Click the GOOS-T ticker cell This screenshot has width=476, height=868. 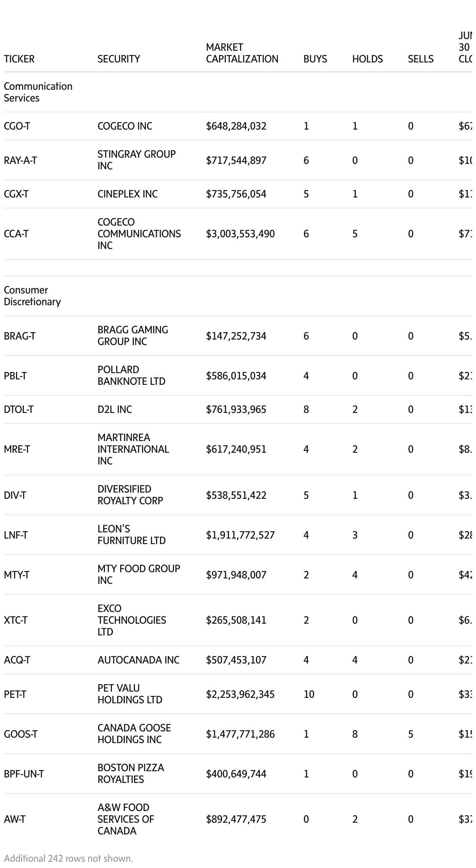(21, 734)
